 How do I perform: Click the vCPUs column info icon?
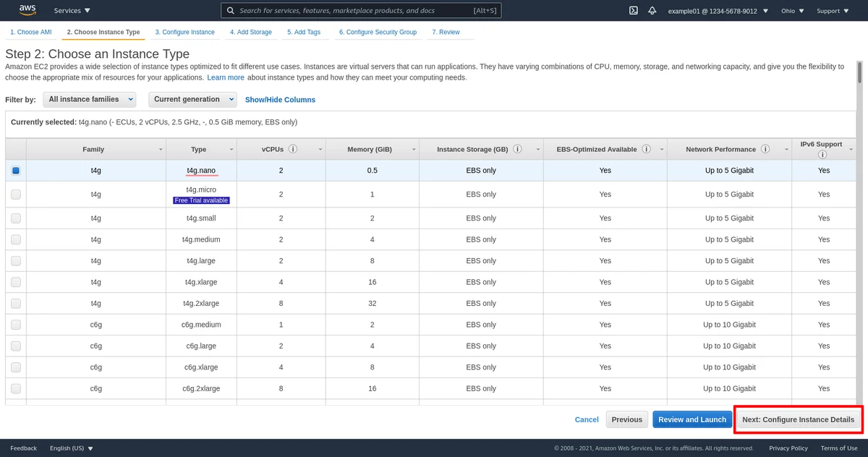(x=293, y=149)
